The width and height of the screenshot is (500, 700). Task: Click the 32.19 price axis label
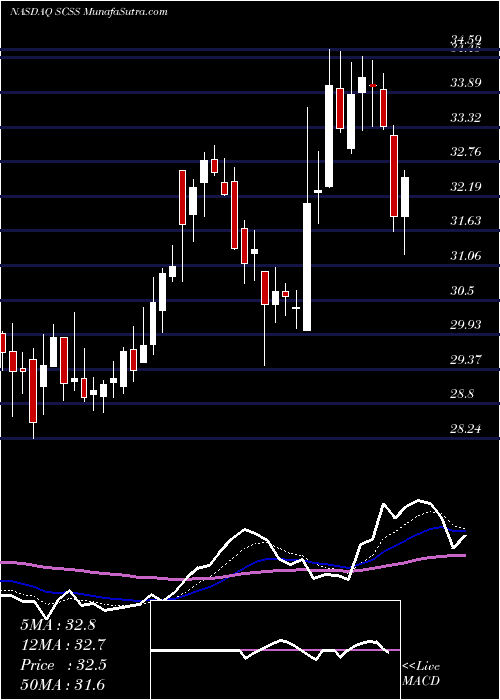click(466, 187)
